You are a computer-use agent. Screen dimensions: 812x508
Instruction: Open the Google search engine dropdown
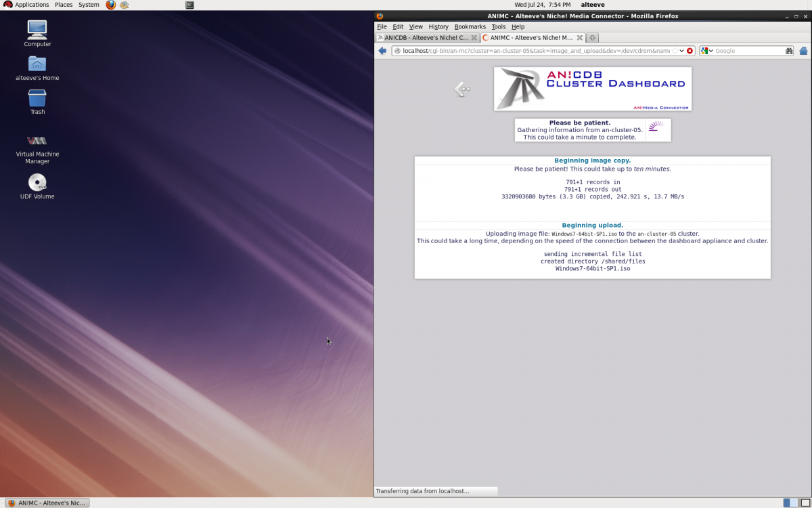[706, 51]
